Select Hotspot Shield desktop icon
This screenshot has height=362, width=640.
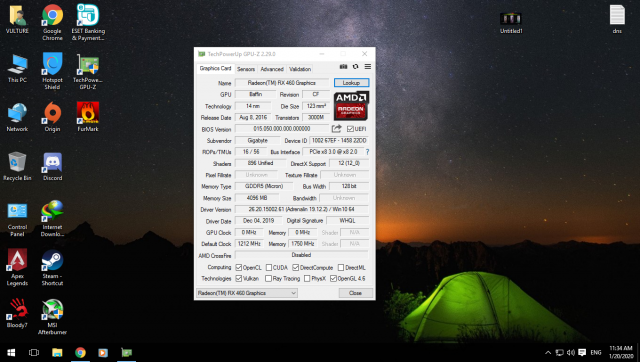(52, 71)
